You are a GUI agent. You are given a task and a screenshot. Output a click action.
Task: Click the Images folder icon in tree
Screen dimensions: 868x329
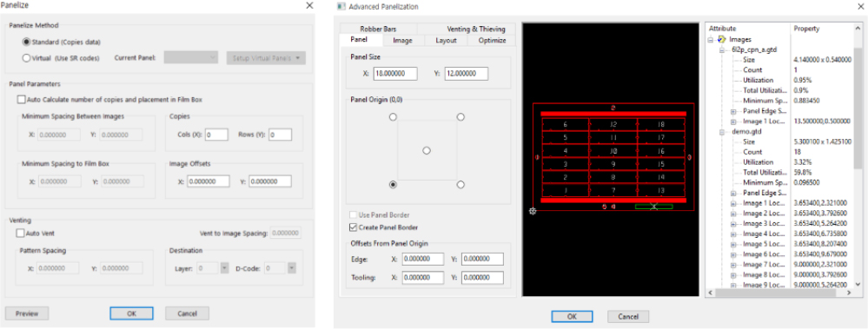[x=722, y=39]
